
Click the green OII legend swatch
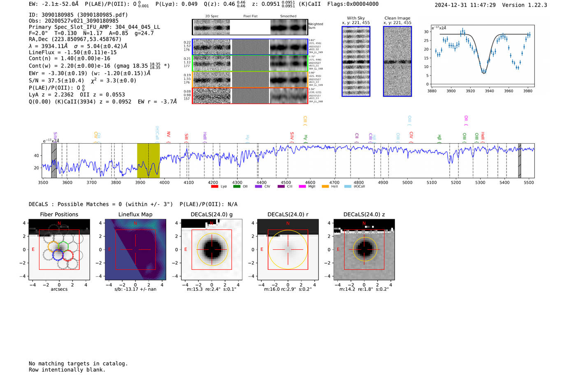pyautogui.click(x=237, y=186)
